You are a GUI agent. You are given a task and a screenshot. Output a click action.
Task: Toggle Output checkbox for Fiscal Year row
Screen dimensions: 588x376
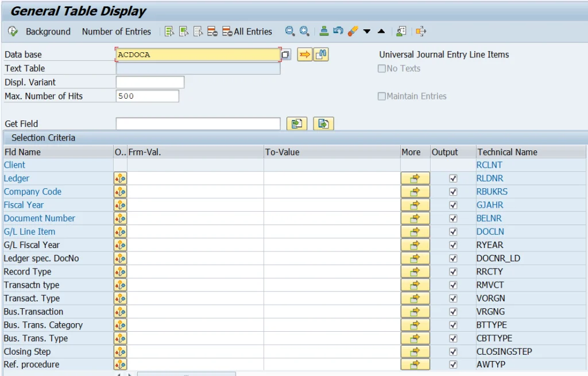click(x=453, y=205)
